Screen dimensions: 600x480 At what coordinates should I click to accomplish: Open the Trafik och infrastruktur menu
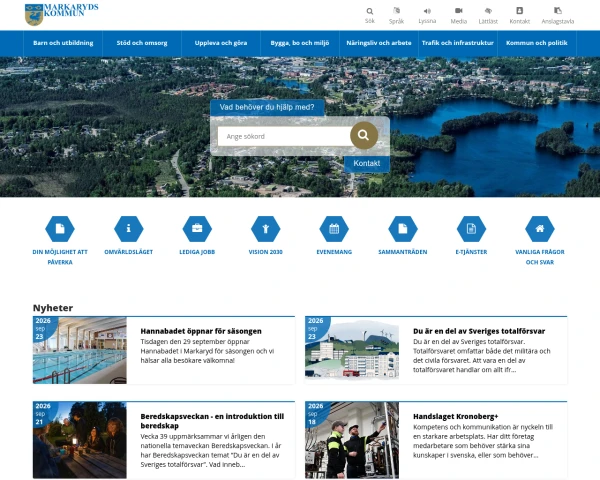coord(458,43)
